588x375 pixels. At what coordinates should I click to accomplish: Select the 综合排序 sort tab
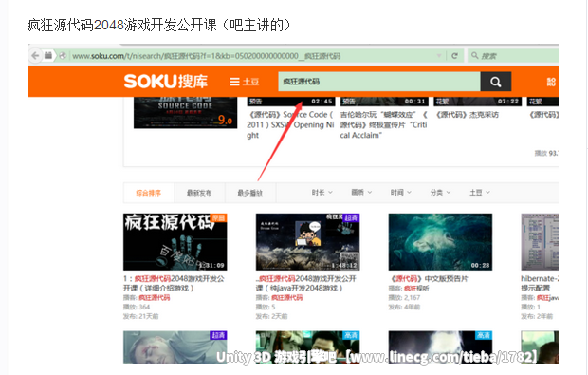coord(149,193)
